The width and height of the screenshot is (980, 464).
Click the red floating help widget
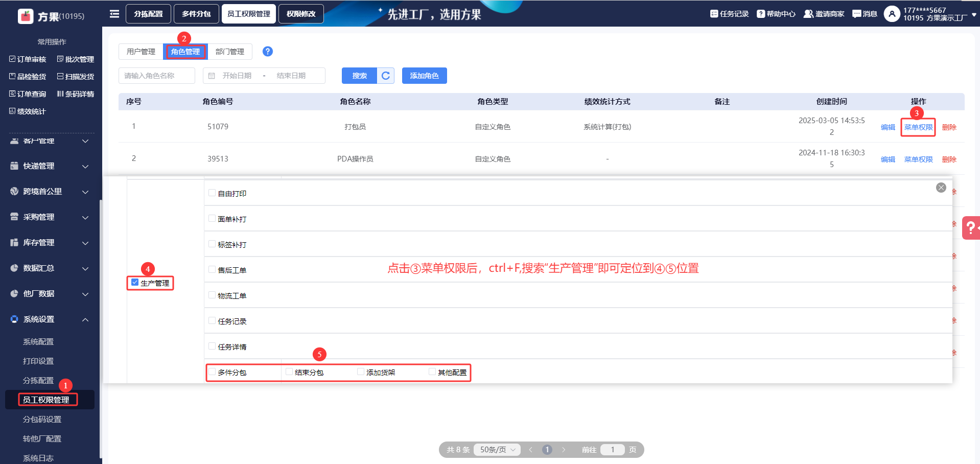[x=970, y=228]
